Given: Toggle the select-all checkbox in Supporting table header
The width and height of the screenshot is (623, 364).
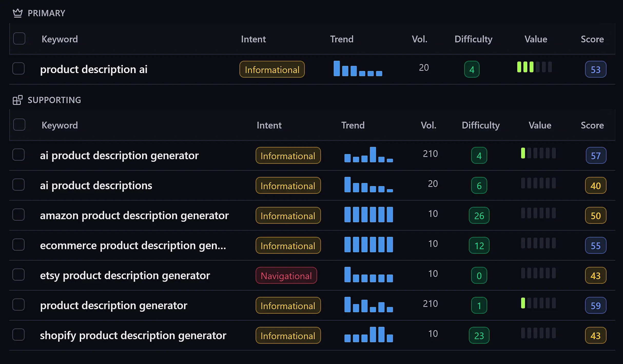Looking at the screenshot, I should click(x=19, y=125).
